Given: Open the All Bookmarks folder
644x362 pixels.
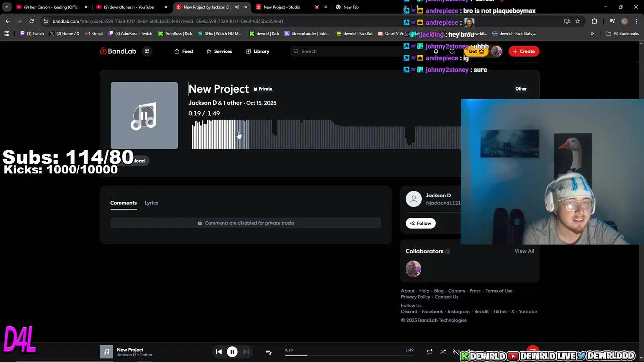Looking at the screenshot, I should click(622, 34).
